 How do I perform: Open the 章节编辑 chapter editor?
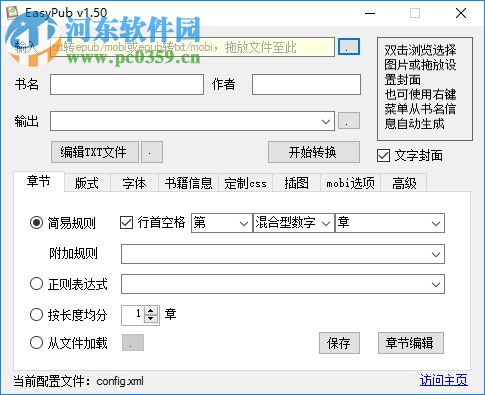pyautogui.click(x=411, y=343)
